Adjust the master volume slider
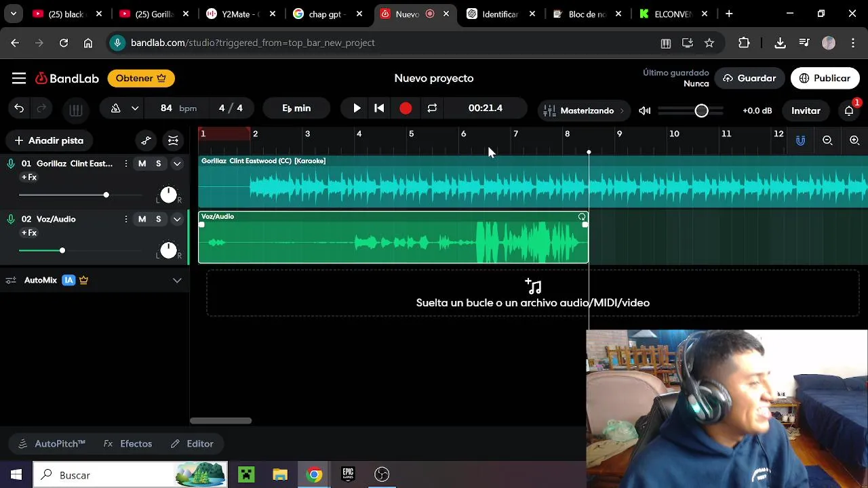 click(x=691, y=110)
